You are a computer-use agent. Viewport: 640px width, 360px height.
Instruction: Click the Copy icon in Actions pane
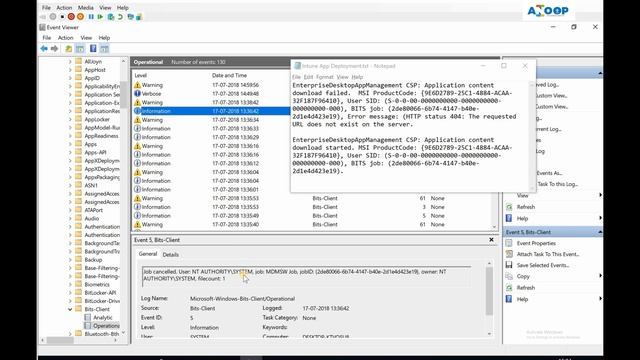pyautogui.click(x=509, y=276)
